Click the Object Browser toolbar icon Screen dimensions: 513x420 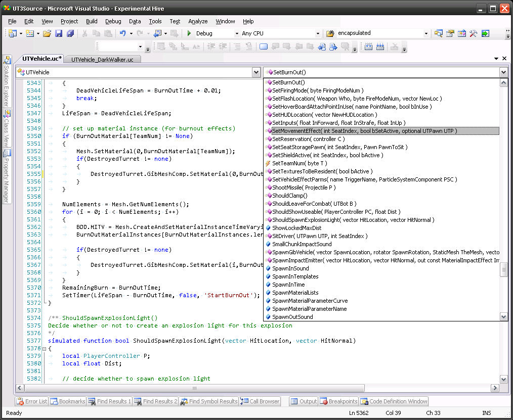461,33
